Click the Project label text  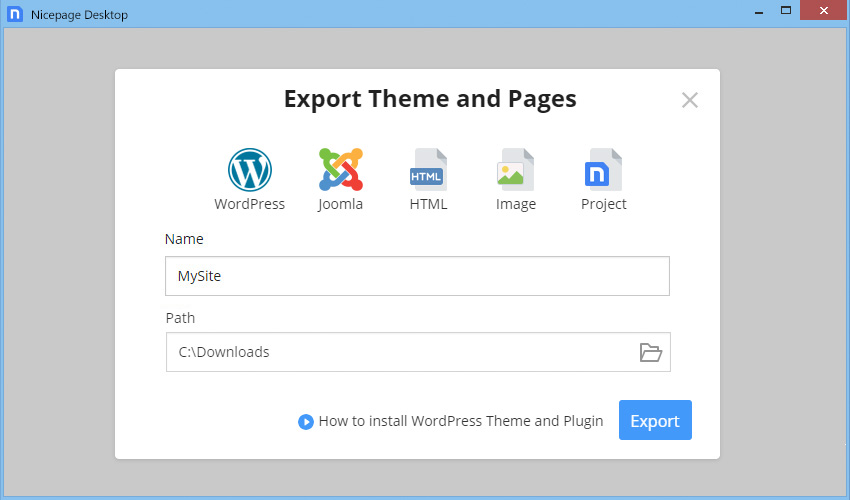point(603,204)
